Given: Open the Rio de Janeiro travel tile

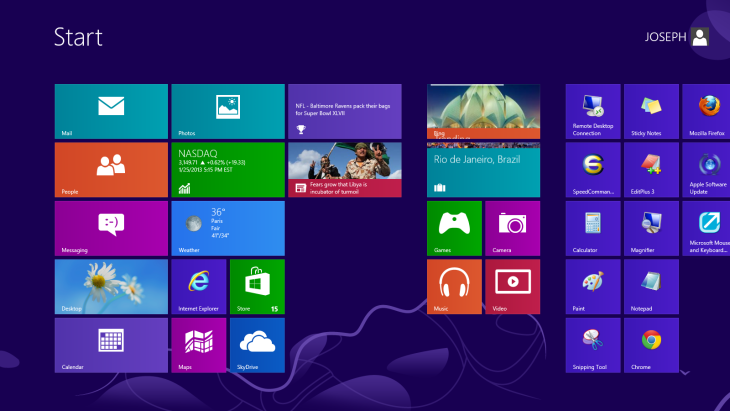Looking at the screenshot, I should 483,169.
